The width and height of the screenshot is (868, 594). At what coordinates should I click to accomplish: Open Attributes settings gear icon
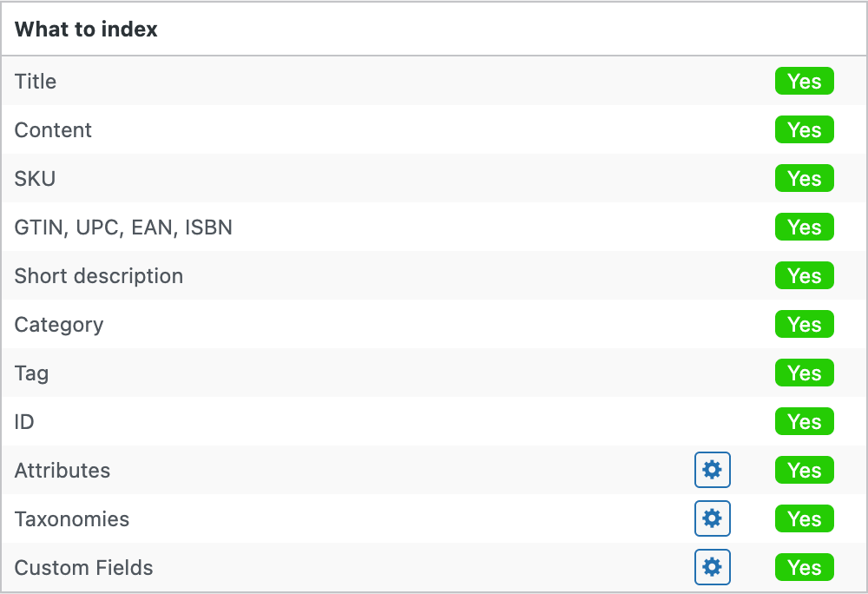pos(712,471)
